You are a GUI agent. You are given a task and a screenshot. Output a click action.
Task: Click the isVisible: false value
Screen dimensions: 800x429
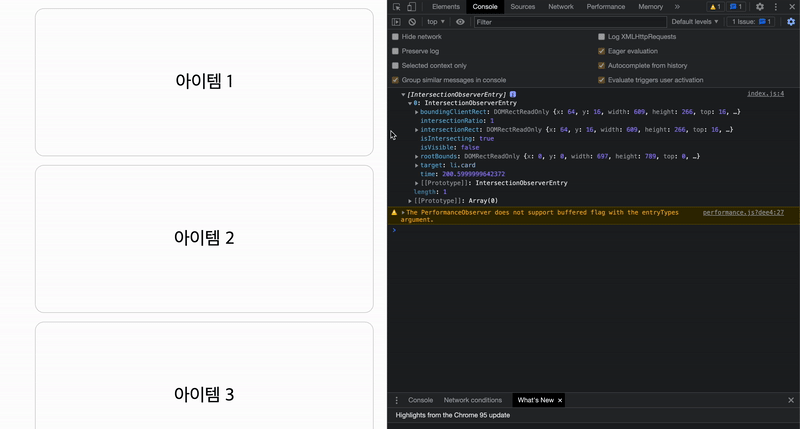(x=470, y=147)
